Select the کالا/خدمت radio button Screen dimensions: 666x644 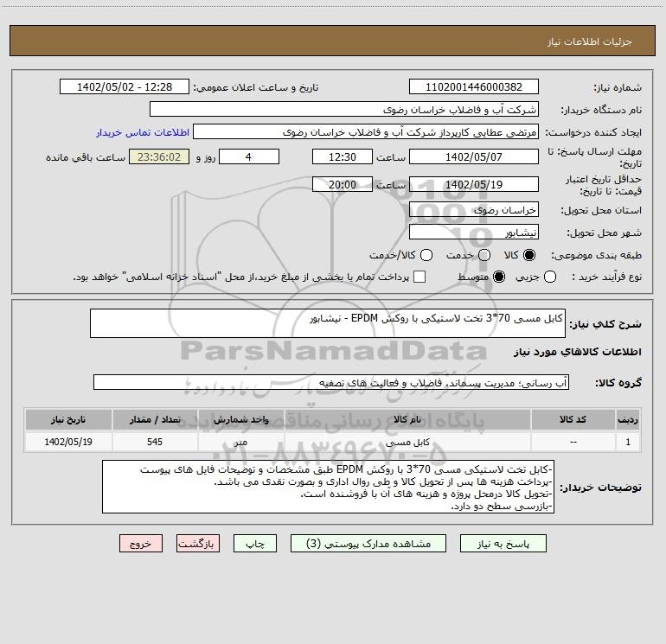(426, 255)
